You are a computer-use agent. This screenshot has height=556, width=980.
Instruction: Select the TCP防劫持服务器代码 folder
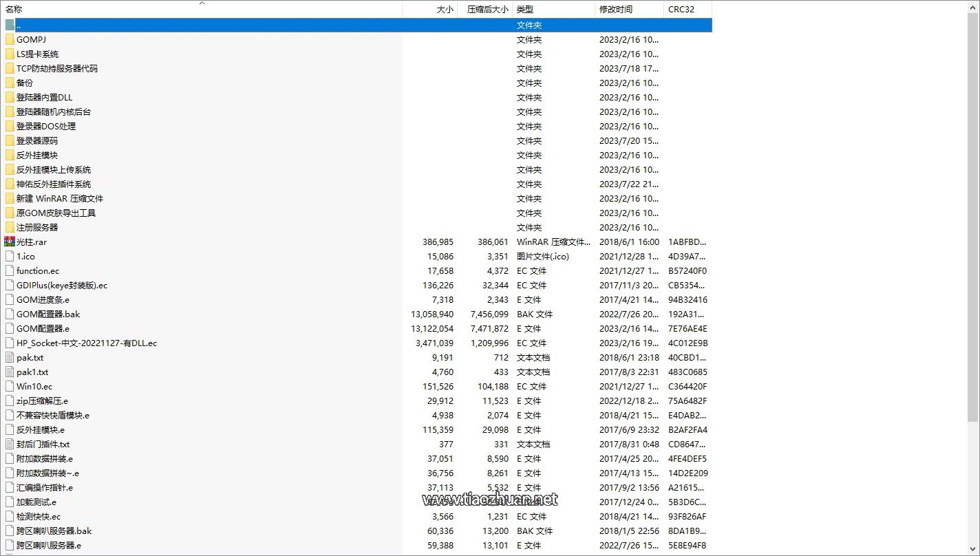(x=57, y=68)
